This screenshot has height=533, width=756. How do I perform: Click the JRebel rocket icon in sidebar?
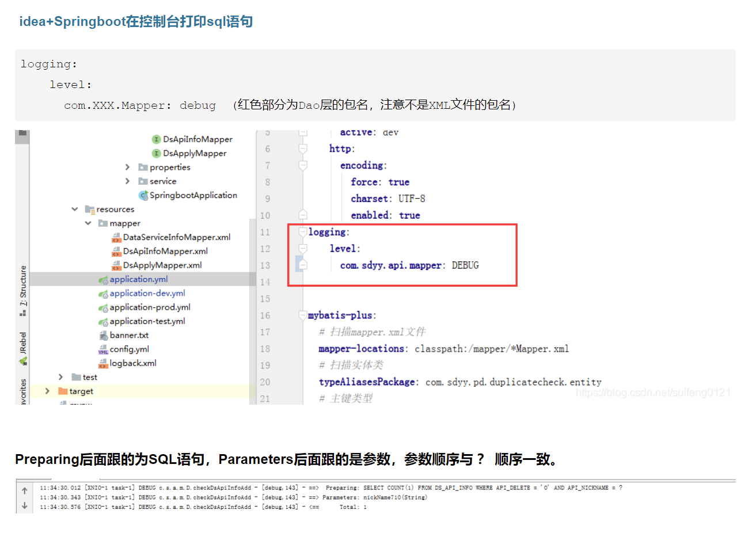tap(23, 361)
